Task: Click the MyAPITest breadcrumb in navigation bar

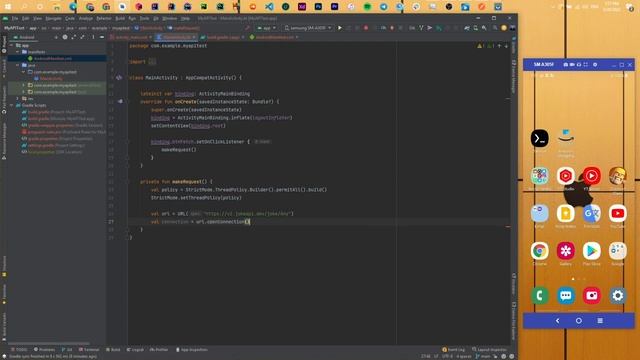Action: pos(14,28)
